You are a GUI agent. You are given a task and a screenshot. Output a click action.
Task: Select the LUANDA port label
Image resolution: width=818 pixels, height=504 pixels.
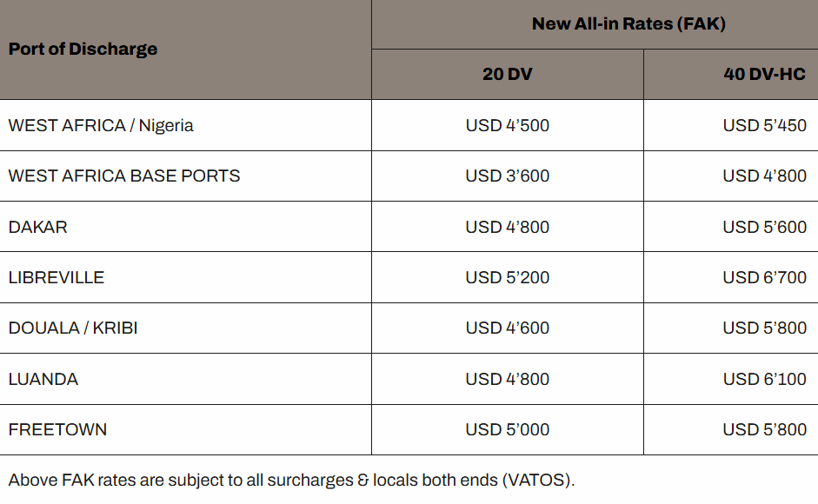(x=43, y=379)
